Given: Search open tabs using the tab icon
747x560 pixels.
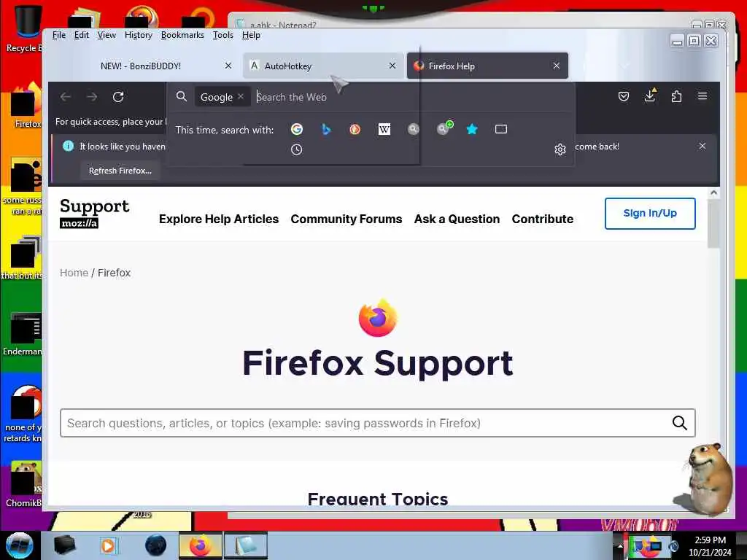Looking at the screenshot, I should (x=500, y=129).
